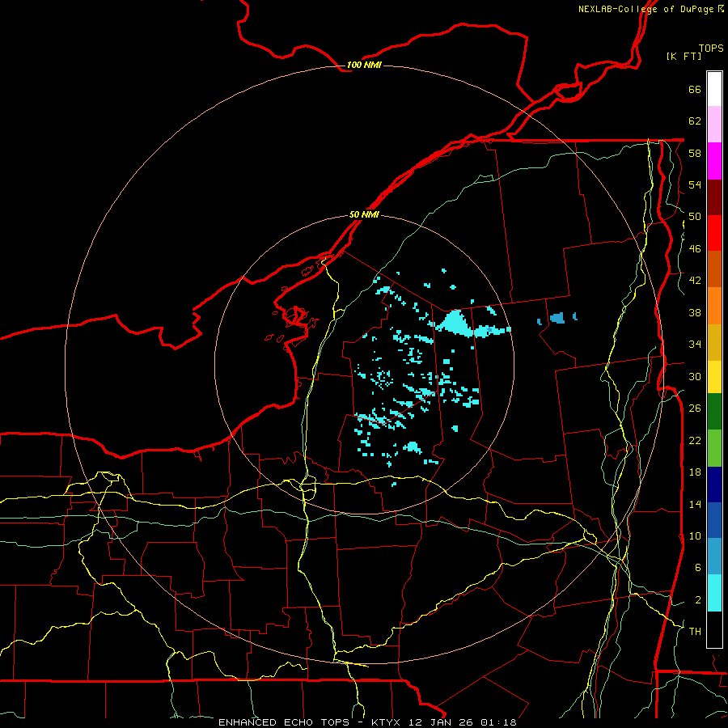728x728 pixels.
Task: Click the large triangular cyan echo
Action: coord(455,324)
